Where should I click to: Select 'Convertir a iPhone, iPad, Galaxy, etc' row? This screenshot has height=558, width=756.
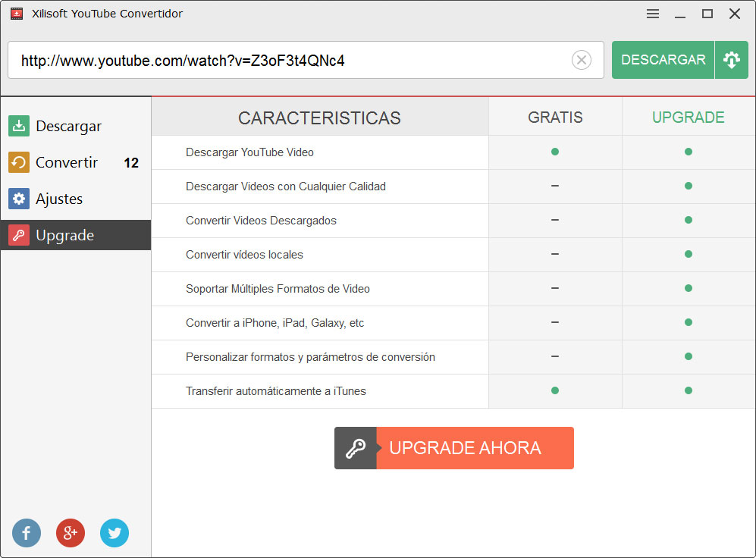click(274, 323)
